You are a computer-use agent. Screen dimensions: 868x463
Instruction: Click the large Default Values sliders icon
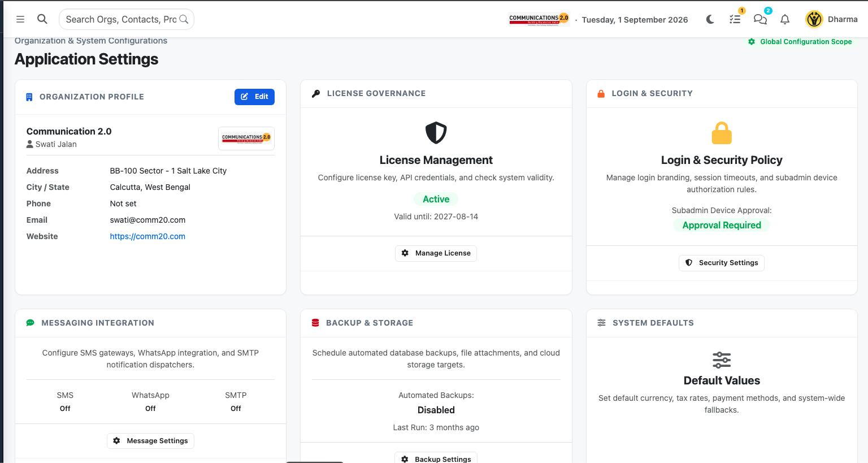point(722,360)
